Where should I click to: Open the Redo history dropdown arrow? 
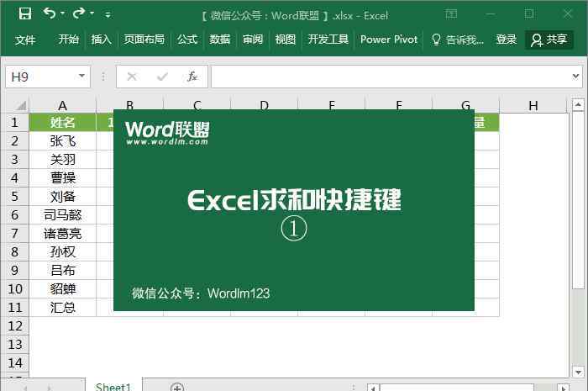92,13
